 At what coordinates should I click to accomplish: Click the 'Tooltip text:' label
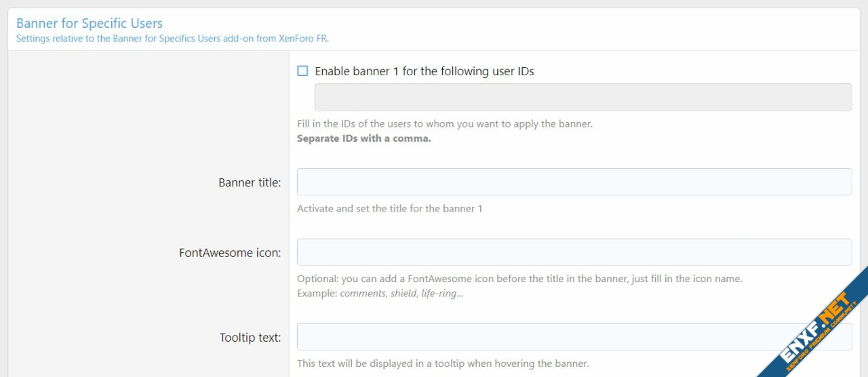coord(250,337)
